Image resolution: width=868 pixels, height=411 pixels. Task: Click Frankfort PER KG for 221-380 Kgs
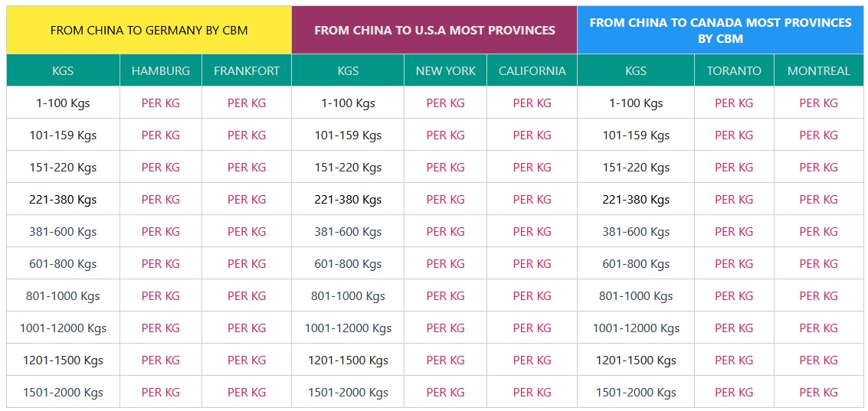click(x=247, y=200)
